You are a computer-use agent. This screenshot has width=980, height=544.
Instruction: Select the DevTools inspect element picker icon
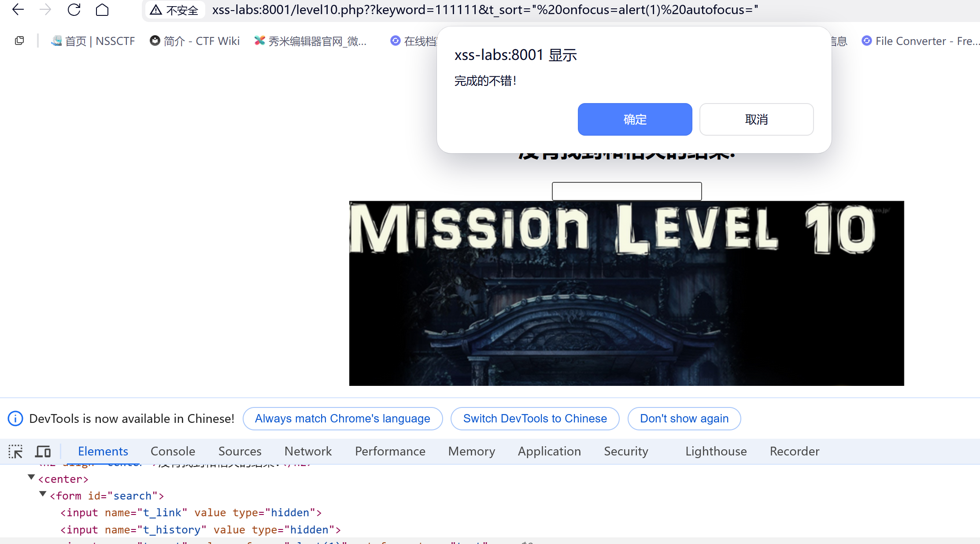15,451
